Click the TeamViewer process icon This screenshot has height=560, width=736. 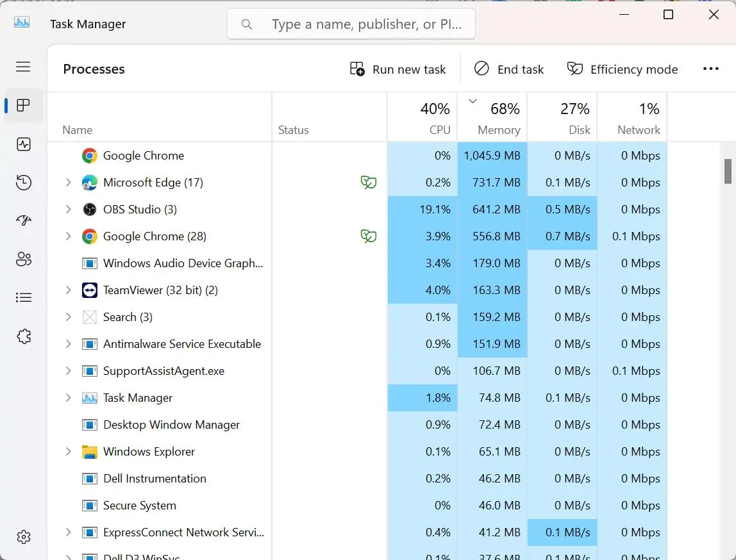click(x=89, y=290)
